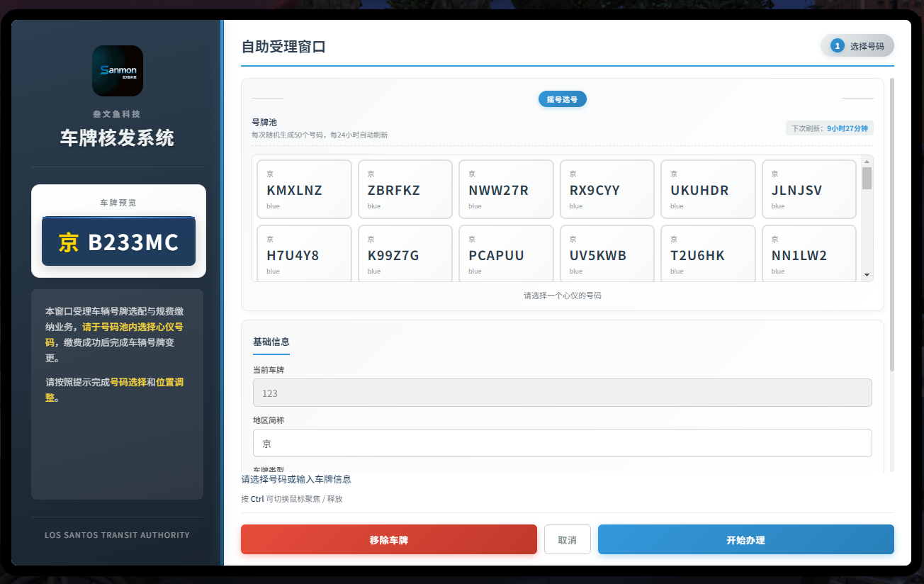Switch to the 摇号选号 tab

pyautogui.click(x=563, y=99)
